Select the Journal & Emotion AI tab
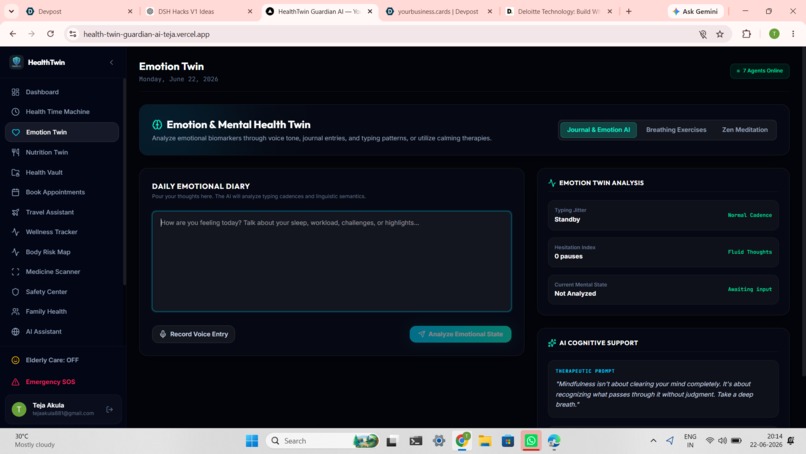Image resolution: width=806 pixels, height=454 pixels. (x=598, y=130)
